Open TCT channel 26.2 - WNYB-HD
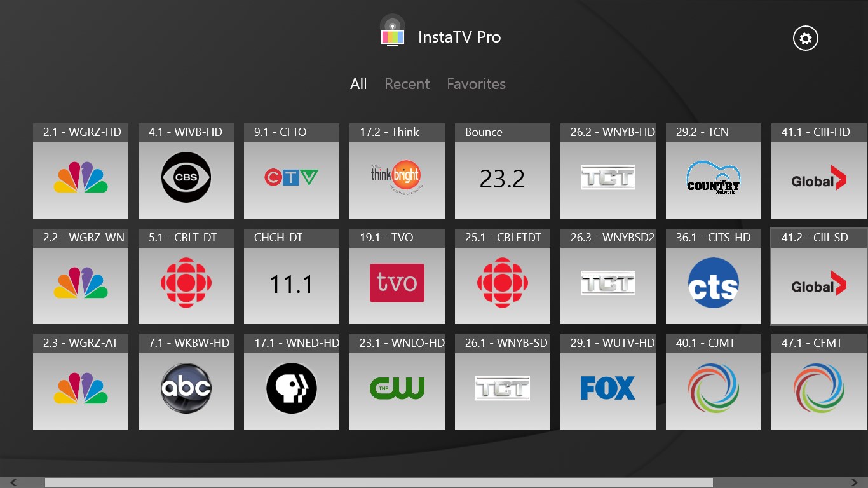Viewport: 868px width, 488px height. (x=608, y=171)
